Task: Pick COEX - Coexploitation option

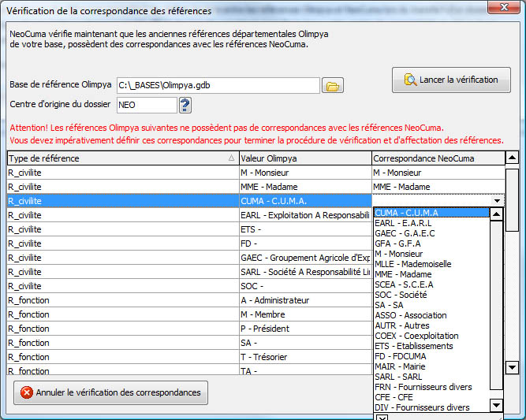Action: click(431, 336)
